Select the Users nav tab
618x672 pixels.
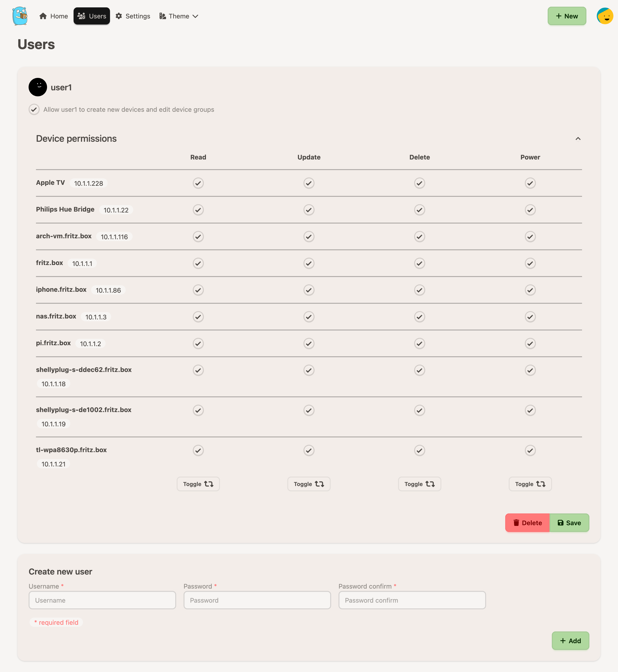coord(92,16)
